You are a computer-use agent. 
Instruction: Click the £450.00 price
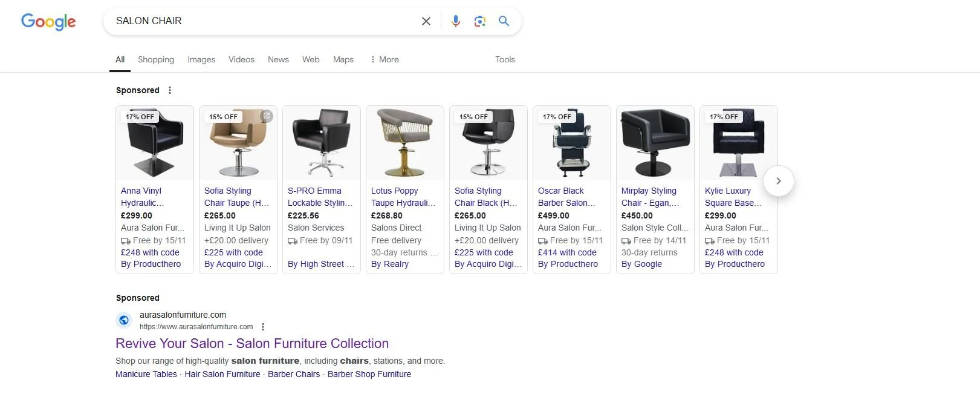637,215
